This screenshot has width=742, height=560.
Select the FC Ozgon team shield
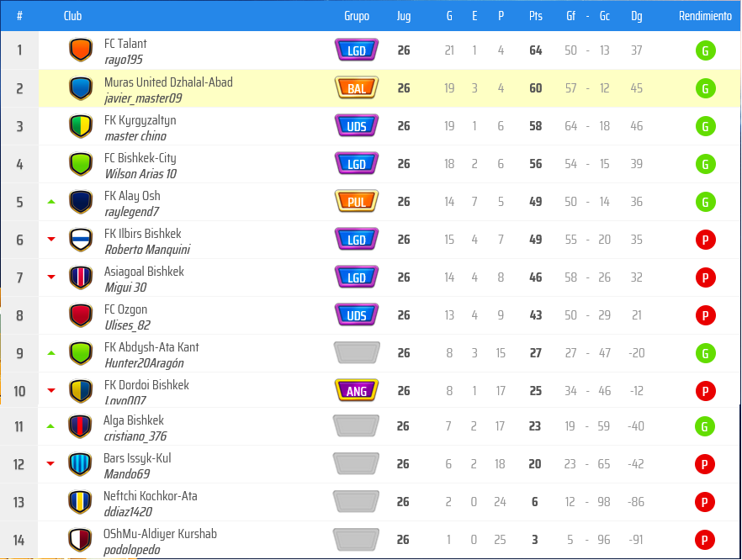pos(81,314)
